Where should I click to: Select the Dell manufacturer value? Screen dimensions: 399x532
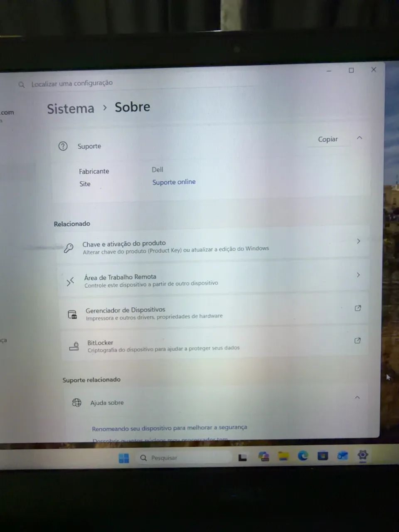(158, 170)
